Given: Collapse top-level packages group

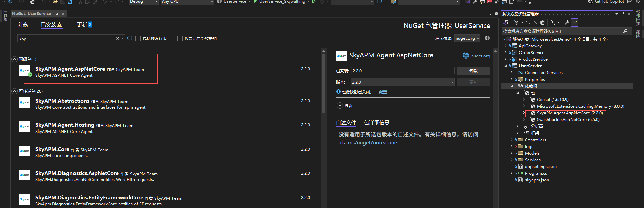Looking at the screenshot, I should 14,59.
